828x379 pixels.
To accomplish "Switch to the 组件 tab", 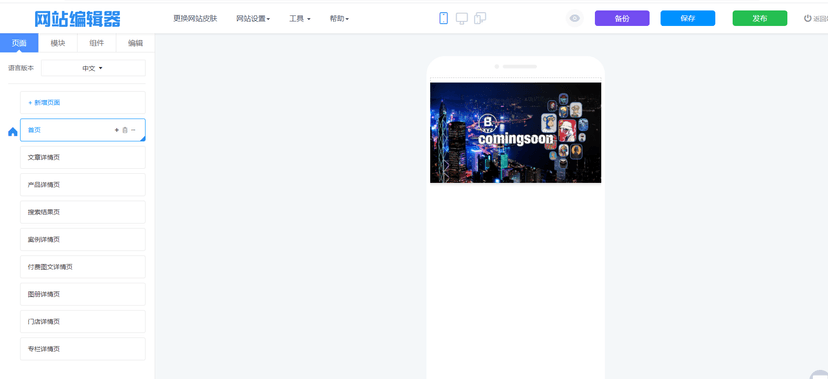I will pyautogui.click(x=97, y=43).
